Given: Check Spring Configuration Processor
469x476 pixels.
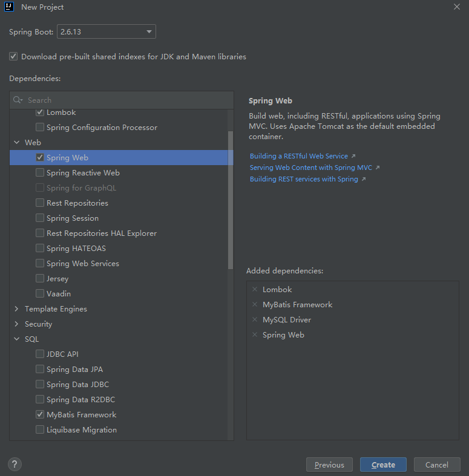Looking at the screenshot, I should point(40,127).
